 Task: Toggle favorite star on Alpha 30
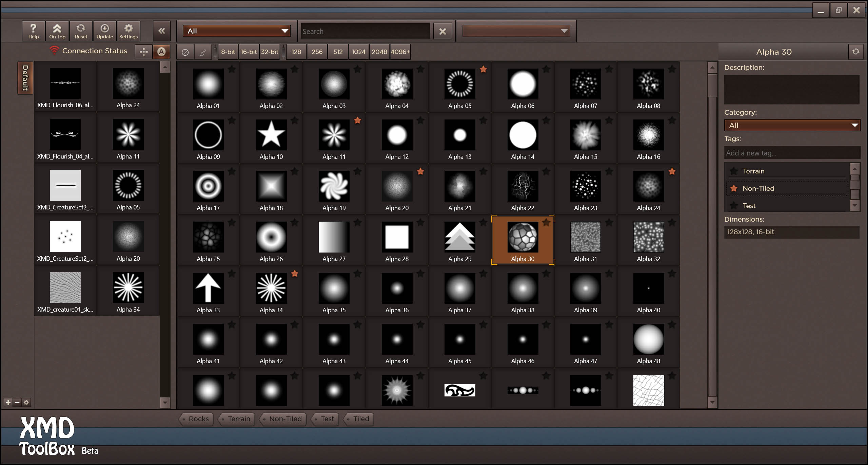click(x=546, y=223)
